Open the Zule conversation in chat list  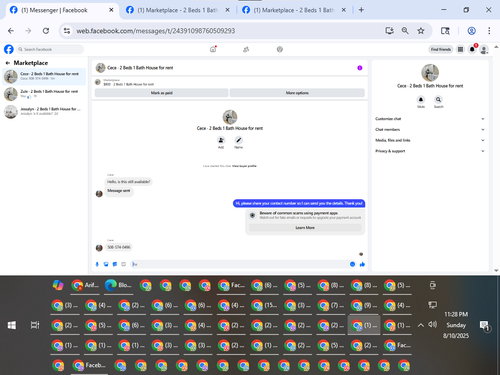(x=44, y=94)
